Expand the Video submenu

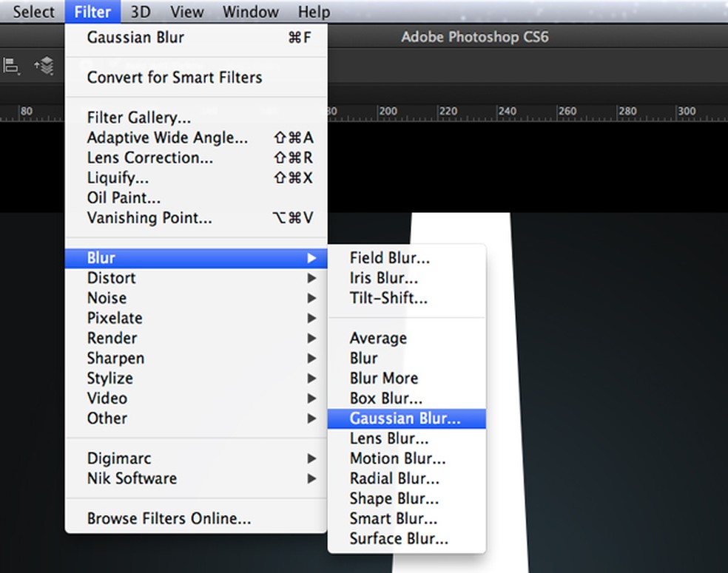196,398
